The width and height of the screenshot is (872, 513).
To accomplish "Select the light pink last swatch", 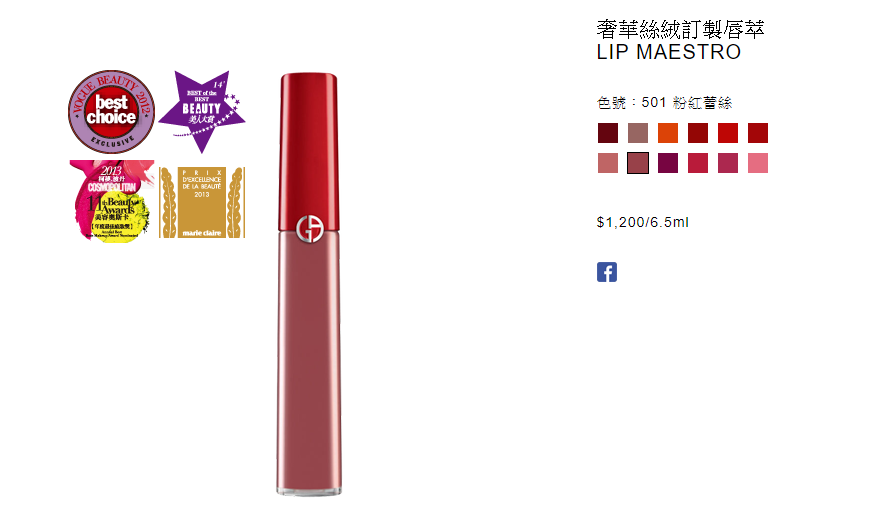I will (x=758, y=163).
